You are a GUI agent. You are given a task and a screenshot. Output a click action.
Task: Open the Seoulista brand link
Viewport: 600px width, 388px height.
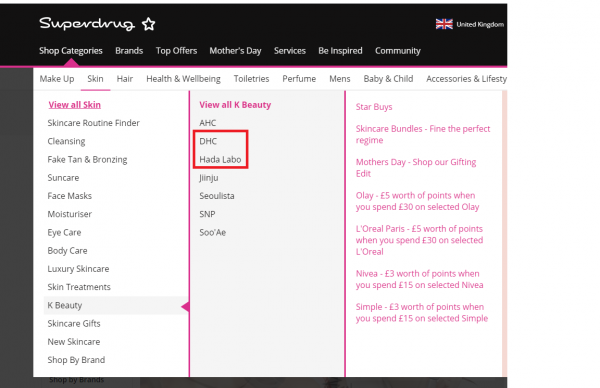coord(217,196)
